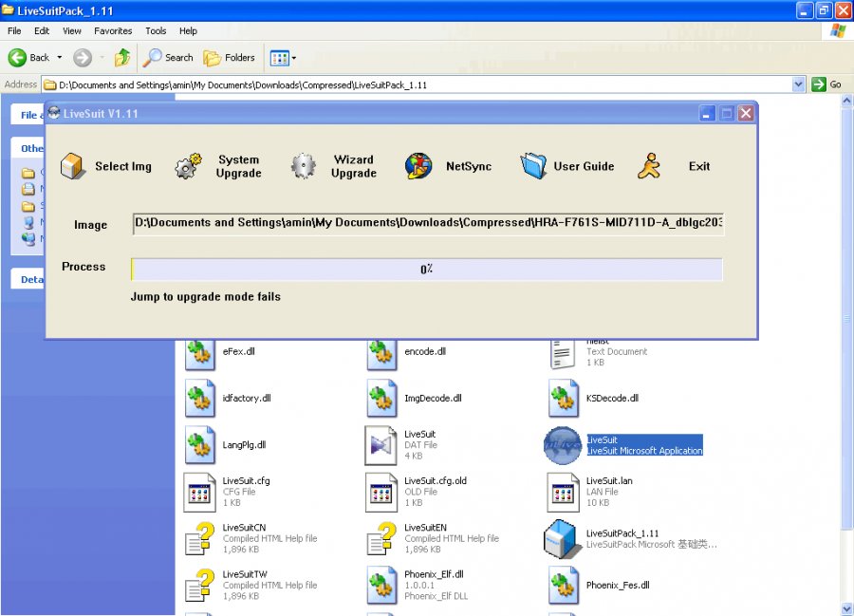Open the Favorites menu
The image size is (854, 616).
[113, 31]
